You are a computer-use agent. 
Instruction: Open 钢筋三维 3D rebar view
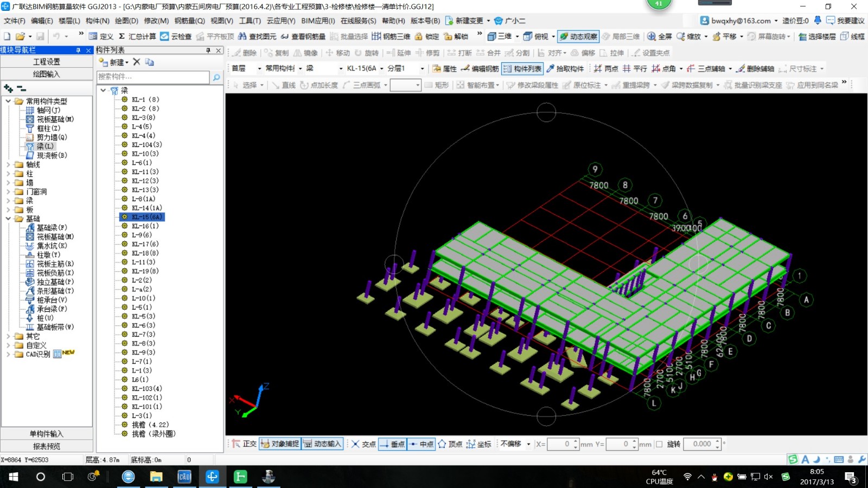coord(391,36)
